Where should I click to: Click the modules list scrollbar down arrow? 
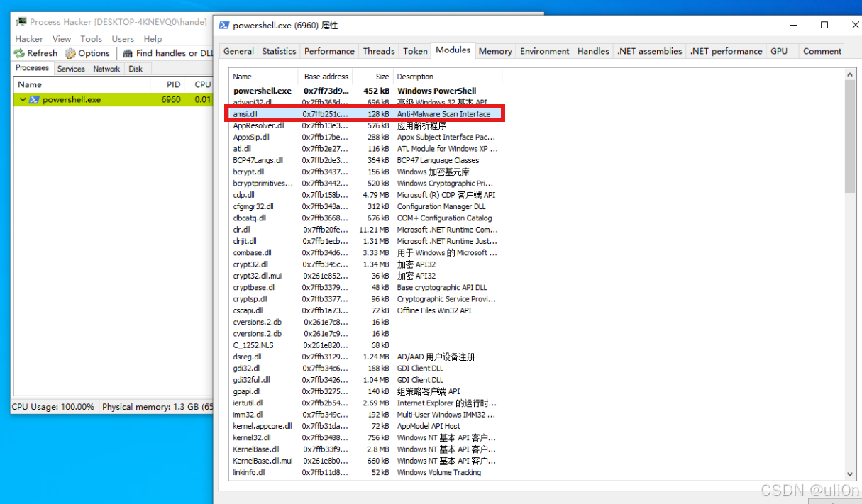pos(851,474)
